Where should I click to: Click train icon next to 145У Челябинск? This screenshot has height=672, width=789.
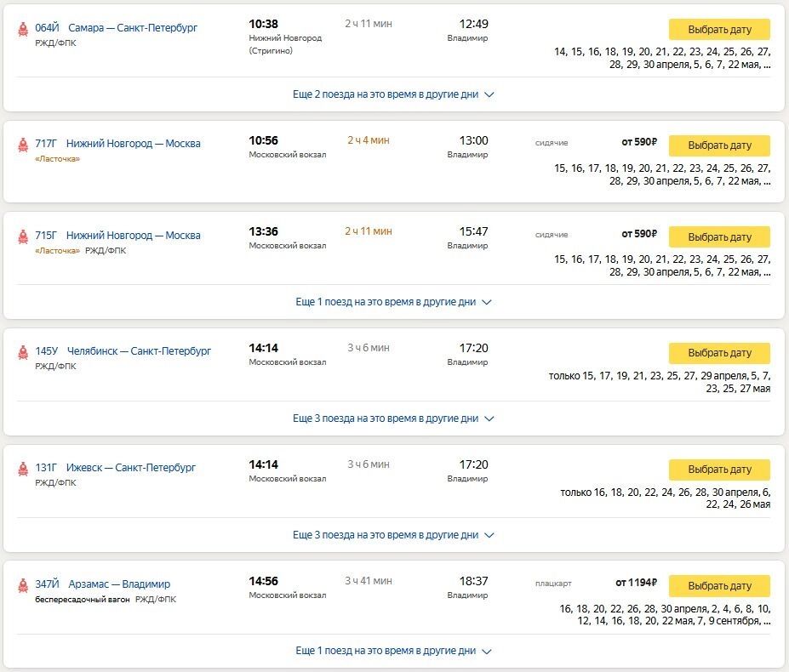tap(23, 353)
